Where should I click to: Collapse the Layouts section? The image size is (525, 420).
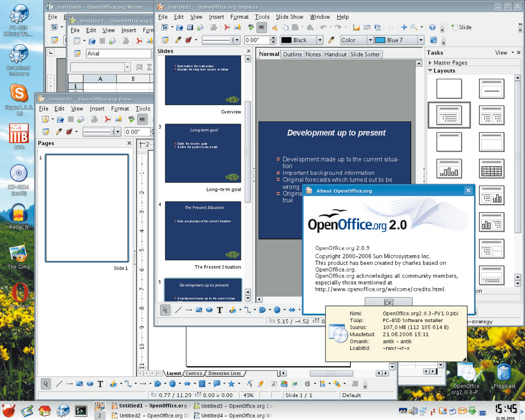tap(442, 70)
